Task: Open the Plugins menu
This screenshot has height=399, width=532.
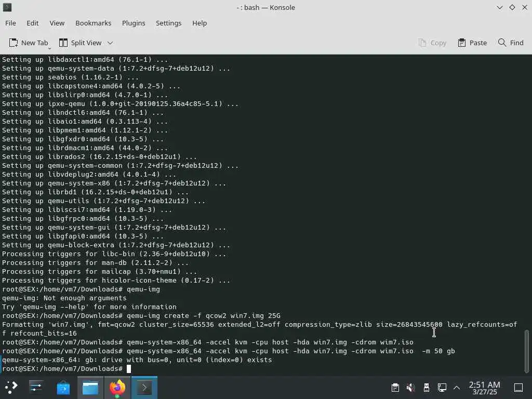Action: pyautogui.click(x=134, y=23)
